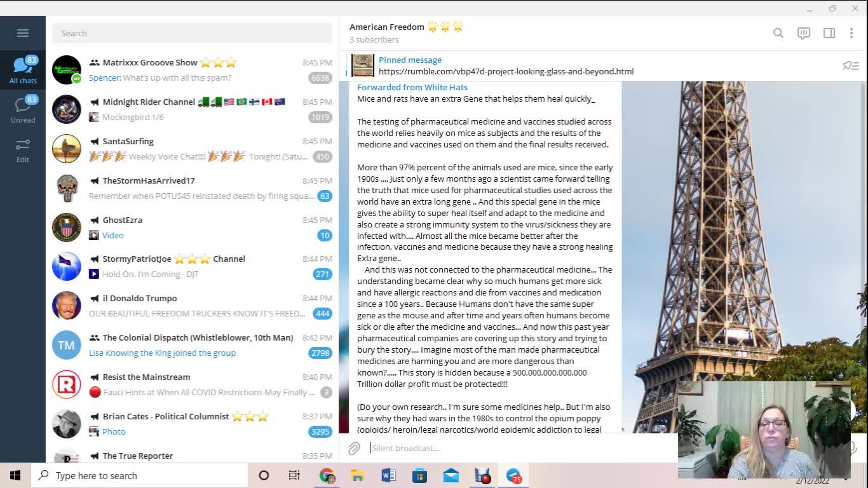The height and width of the screenshot is (488, 868).
Task: Open the three-dot channel options menu
Action: 851,33
